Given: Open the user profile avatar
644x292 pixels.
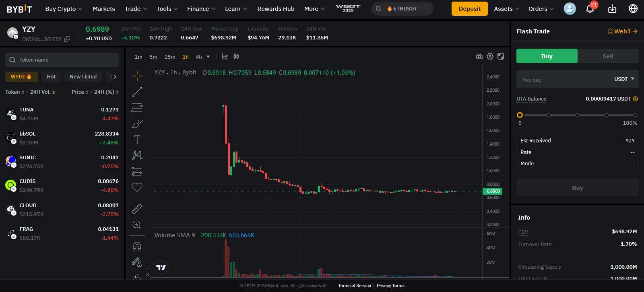Looking at the screenshot, I should pyautogui.click(x=570, y=8).
